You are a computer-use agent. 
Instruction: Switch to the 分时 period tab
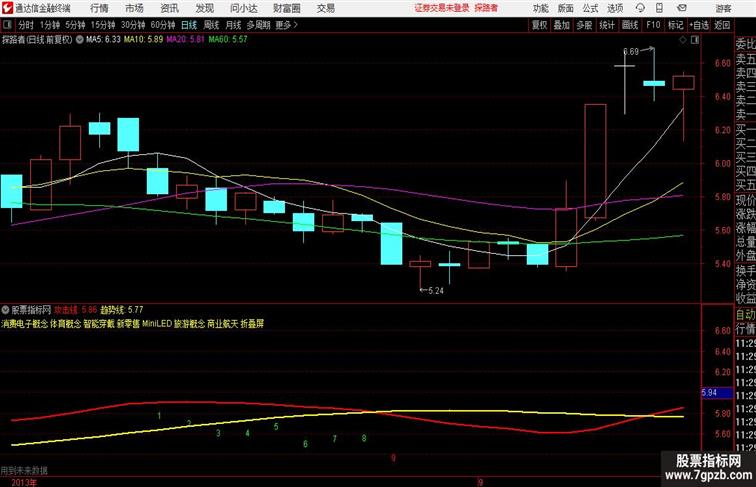[x=26, y=25]
